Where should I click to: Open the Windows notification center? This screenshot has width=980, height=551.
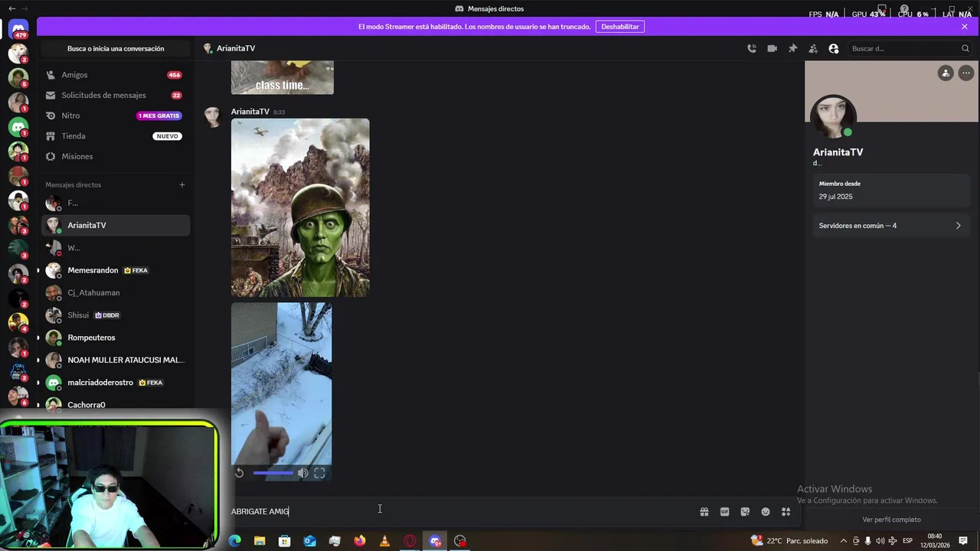click(x=963, y=541)
